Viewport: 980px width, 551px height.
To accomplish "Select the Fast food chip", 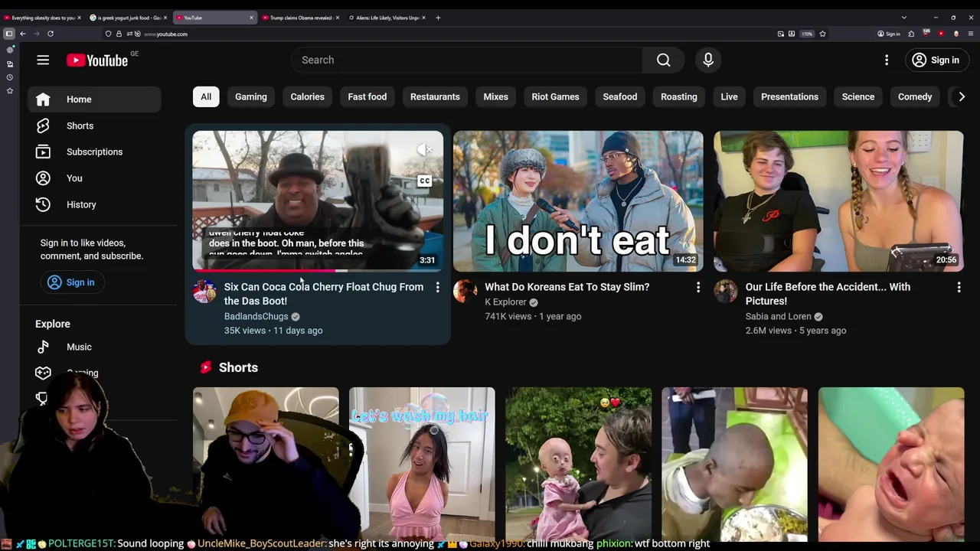I will click(x=367, y=96).
